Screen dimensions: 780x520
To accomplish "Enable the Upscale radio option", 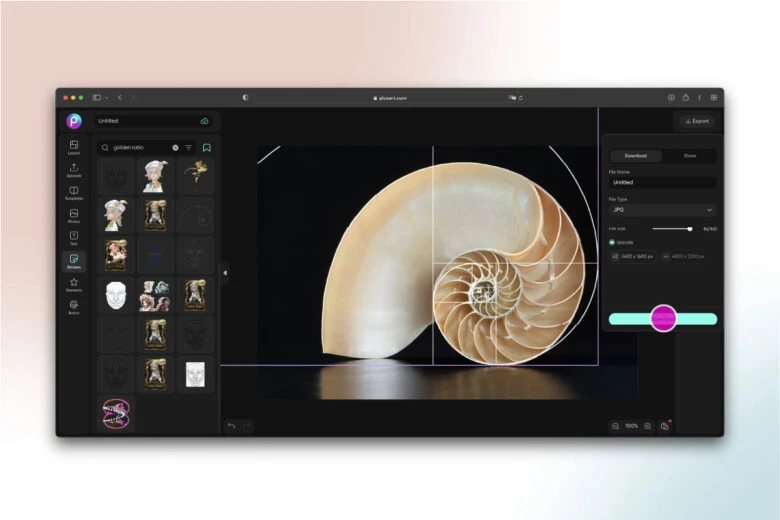I will click(612, 242).
